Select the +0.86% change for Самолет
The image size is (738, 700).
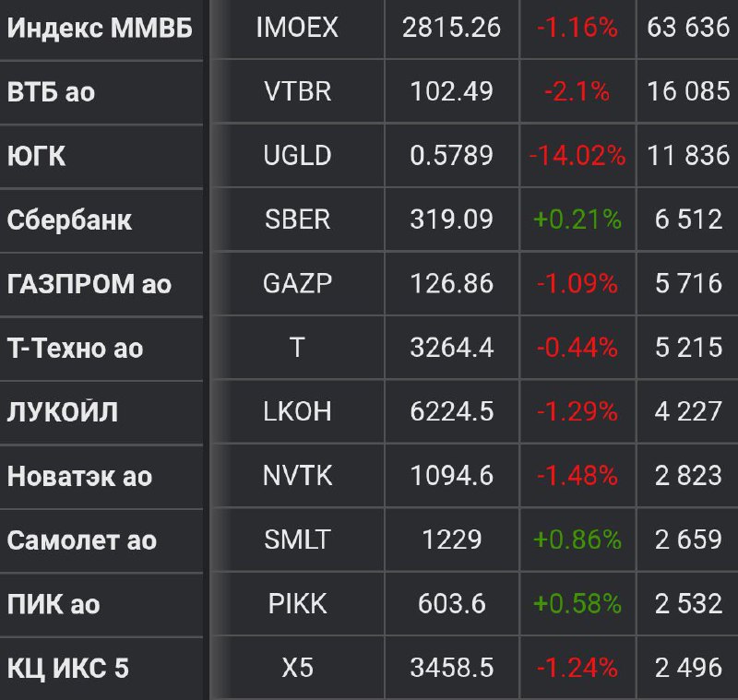click(577, 540)
